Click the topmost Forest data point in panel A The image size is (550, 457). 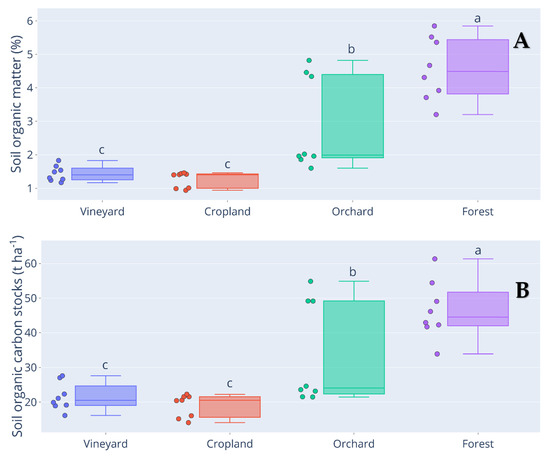[434, 26]
